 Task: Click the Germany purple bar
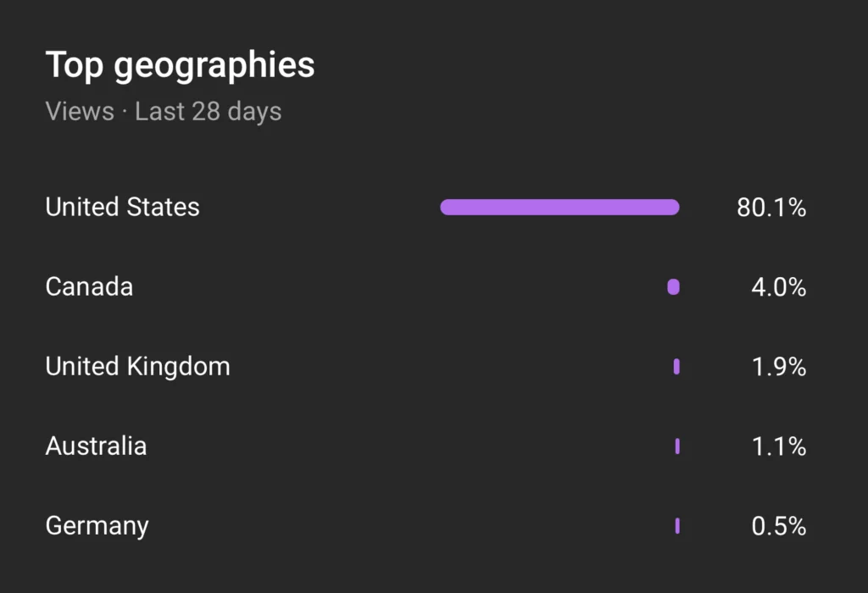click(x=677, y=526)
